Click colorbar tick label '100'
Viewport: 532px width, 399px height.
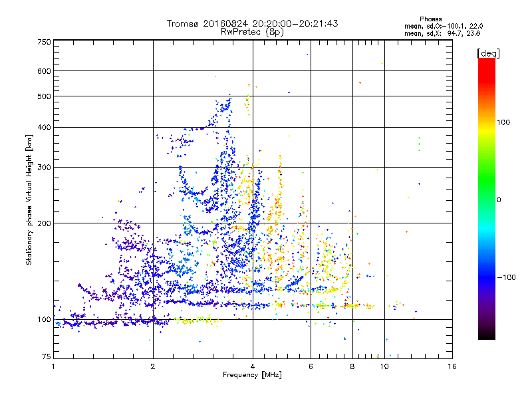tap(503, 122)
